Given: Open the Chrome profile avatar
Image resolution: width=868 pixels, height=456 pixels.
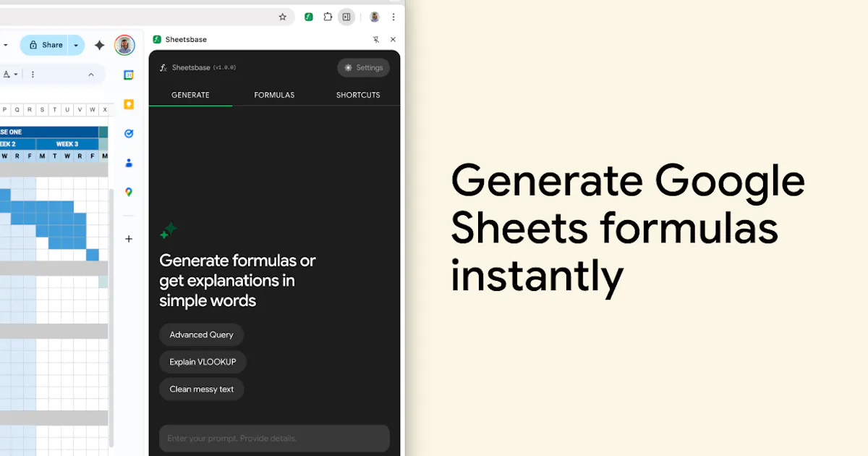Looking at the screenshot, I should pos(375,17).
